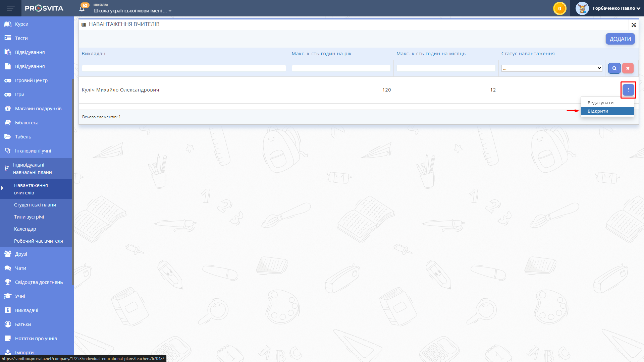Open Ігровий центр in sidebar
Viewport: 644px width, 362px height.
coord(31,80)
